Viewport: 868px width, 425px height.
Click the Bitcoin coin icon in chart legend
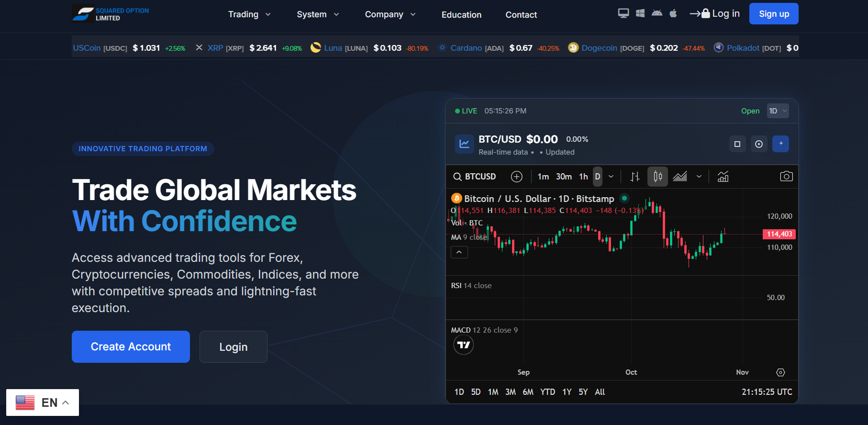coord(456,199)
